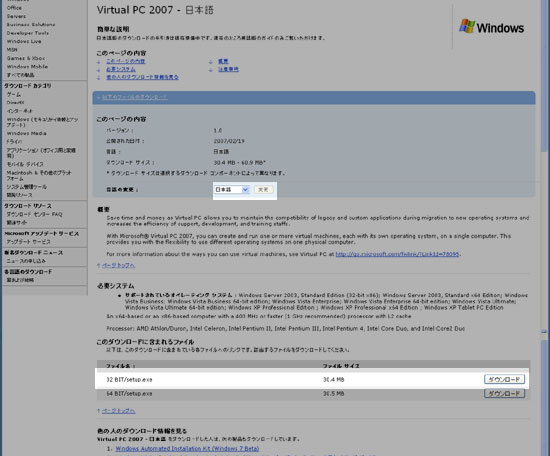Select ドライバ download category

[x=14, y=142]
